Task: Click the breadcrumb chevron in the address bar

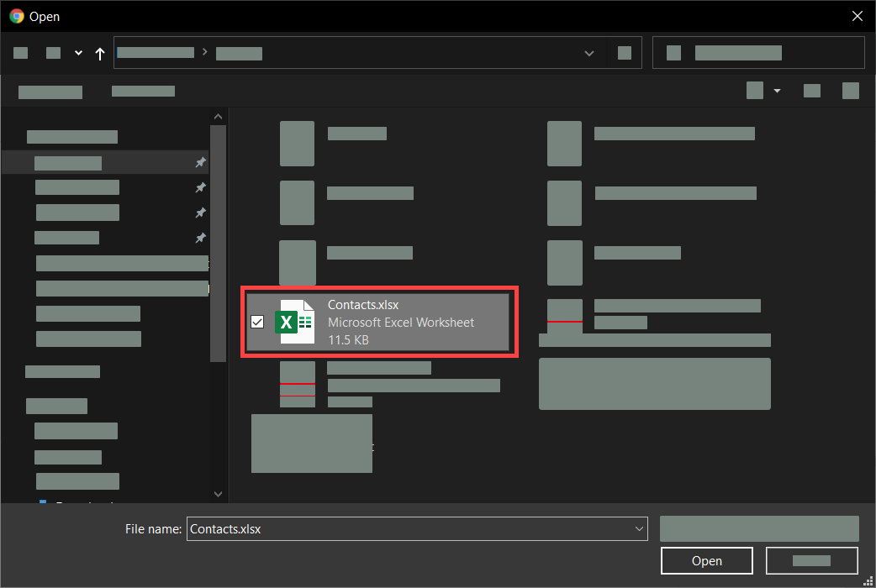Action: 205,53
